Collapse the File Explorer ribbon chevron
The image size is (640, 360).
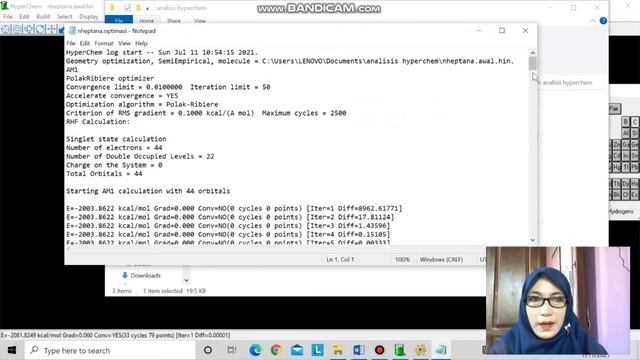coord(592,21)
